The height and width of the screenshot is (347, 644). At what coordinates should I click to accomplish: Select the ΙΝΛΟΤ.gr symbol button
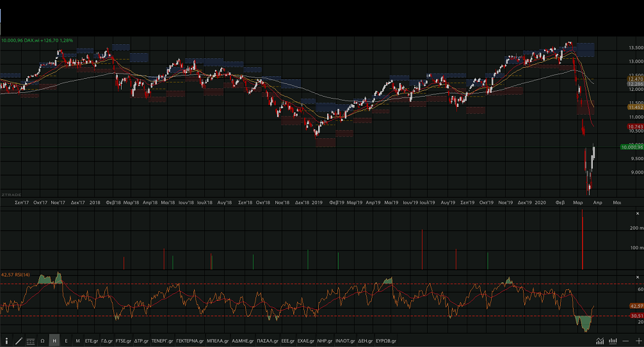click(344, 341)
